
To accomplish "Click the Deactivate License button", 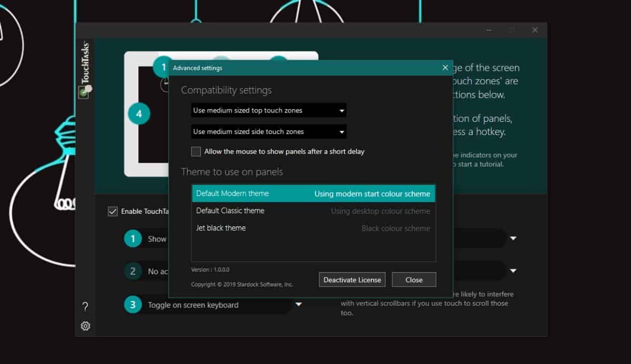I will (351, 279).
